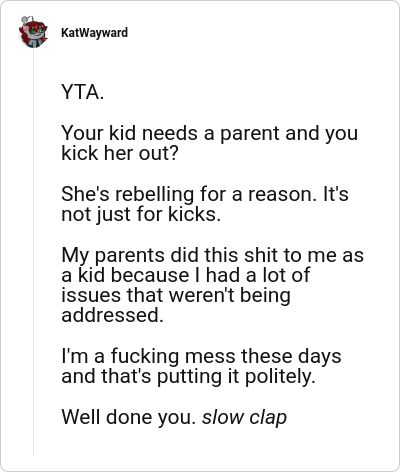Image resolution: width=400 pixels, height=472 pixels.
Task: Click the "a kid because I had" line
Action: pyautogui.click(x=186, y=275)
